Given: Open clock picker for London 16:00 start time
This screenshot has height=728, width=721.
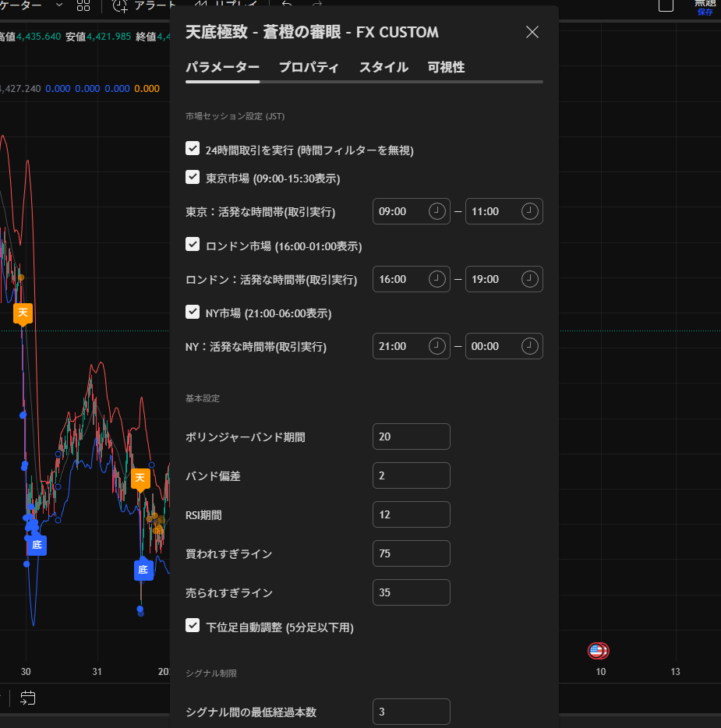Looking at the screenshot, I should tap(436, 279).
